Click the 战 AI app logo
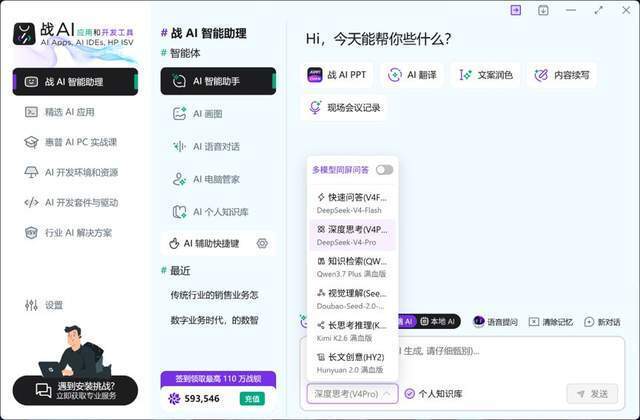Screen dimensions: 640x420 [24, 33]
